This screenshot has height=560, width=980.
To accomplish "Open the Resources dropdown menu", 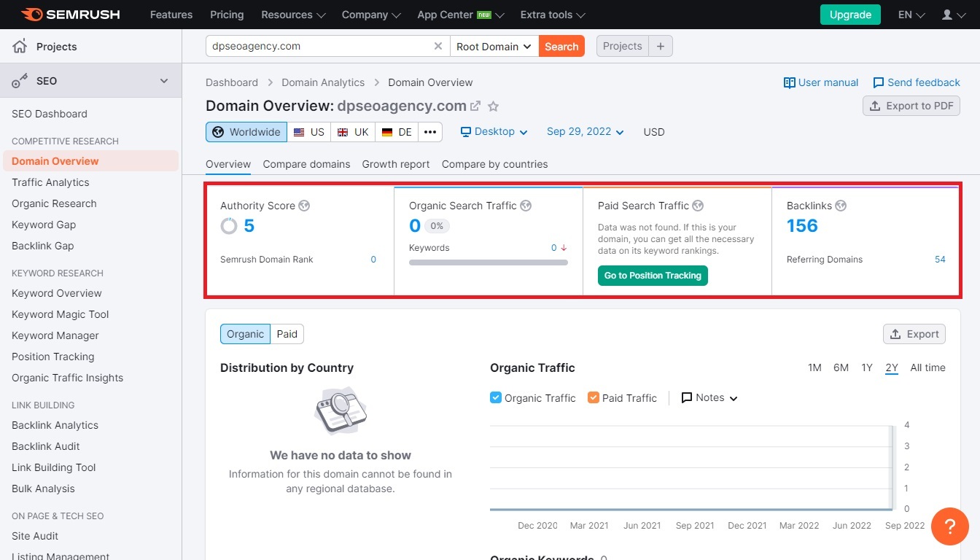I will 294,15.
